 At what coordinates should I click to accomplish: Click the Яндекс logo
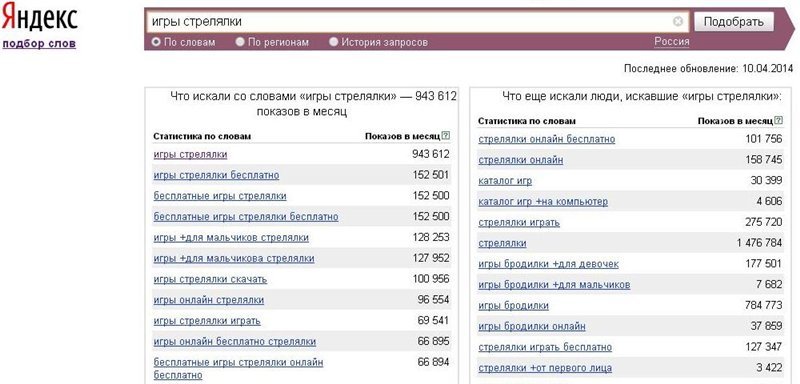(39, 18)
